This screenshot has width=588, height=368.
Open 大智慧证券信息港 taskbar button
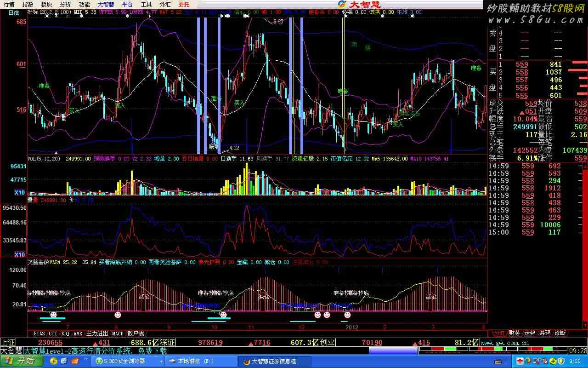tap(275, 362)
